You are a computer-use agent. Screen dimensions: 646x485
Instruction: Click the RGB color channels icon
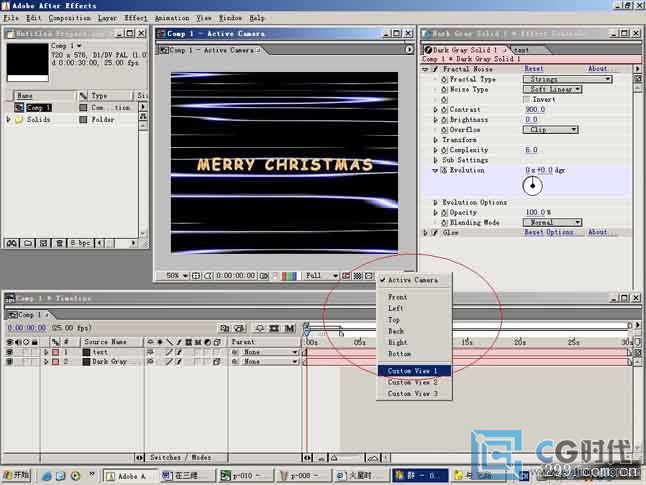(288, 276)
